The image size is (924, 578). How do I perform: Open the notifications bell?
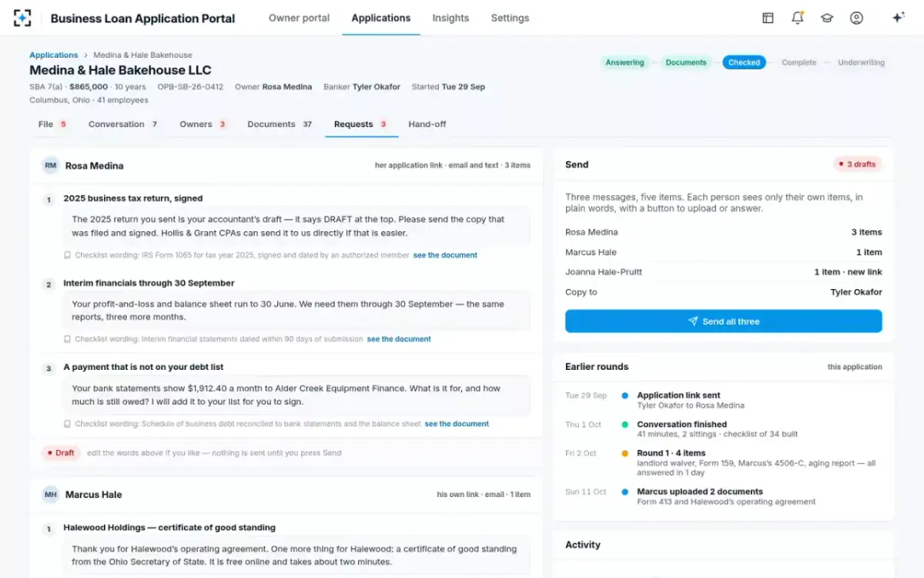(x=798, y=18)
